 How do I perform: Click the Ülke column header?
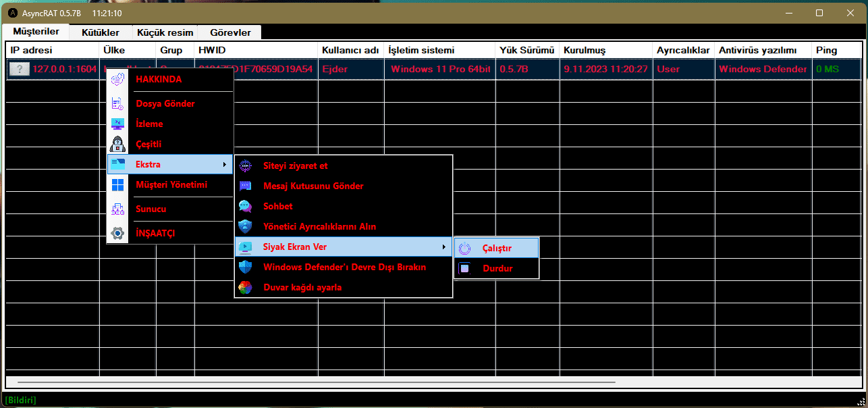point(128,50)
